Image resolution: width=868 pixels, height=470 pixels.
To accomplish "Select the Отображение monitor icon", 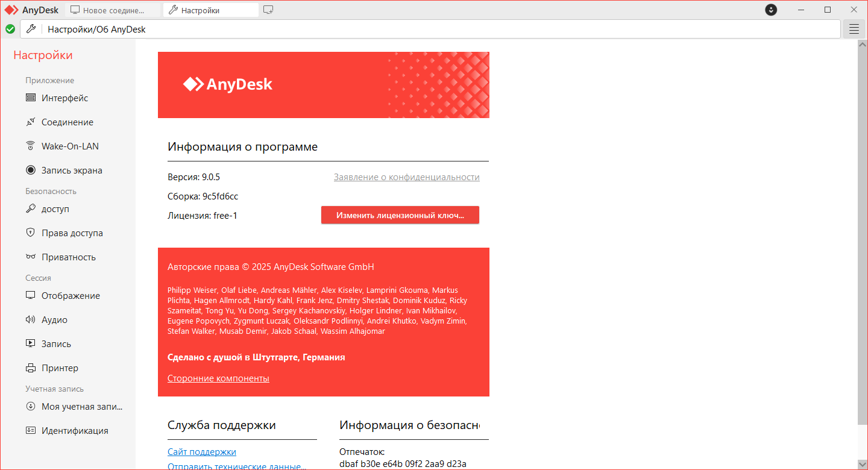I will pos(31,296).
